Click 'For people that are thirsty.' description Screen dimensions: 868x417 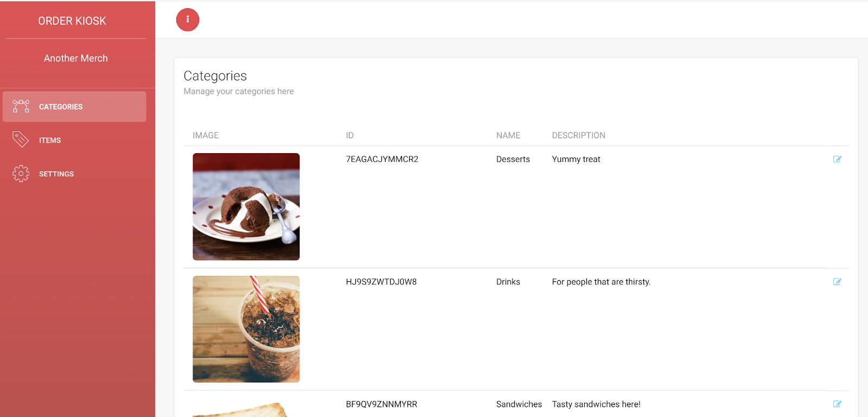pyautogui.click(x=601, y=282)
